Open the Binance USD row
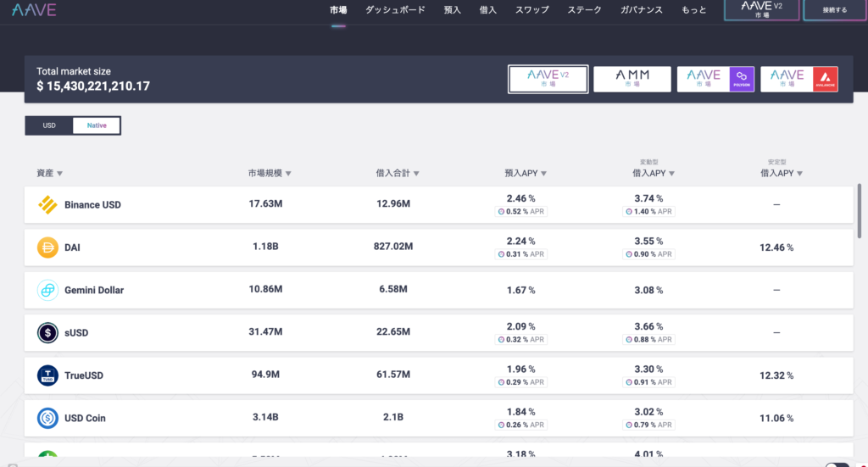This screenshot has height=467, width=868. [438, 205]
